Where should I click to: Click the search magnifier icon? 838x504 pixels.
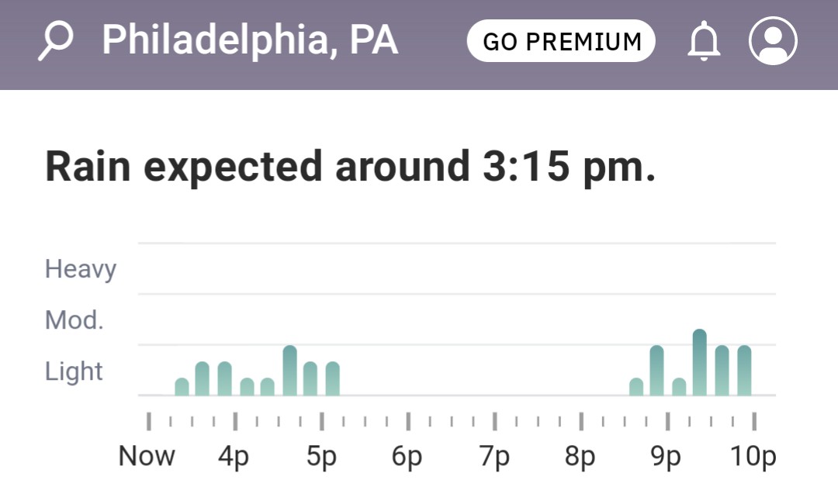(56, 41)
